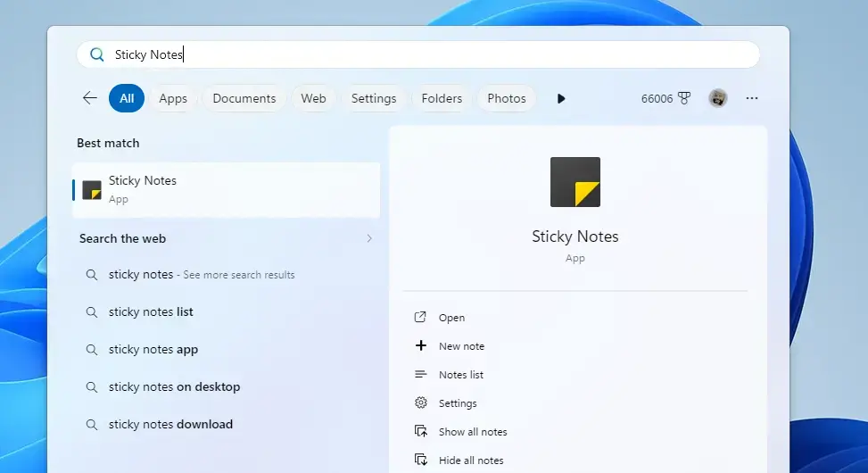Go back with the left arrow
Screen dimensions: 868x473
pyautogui.click(x=90, y=98)
